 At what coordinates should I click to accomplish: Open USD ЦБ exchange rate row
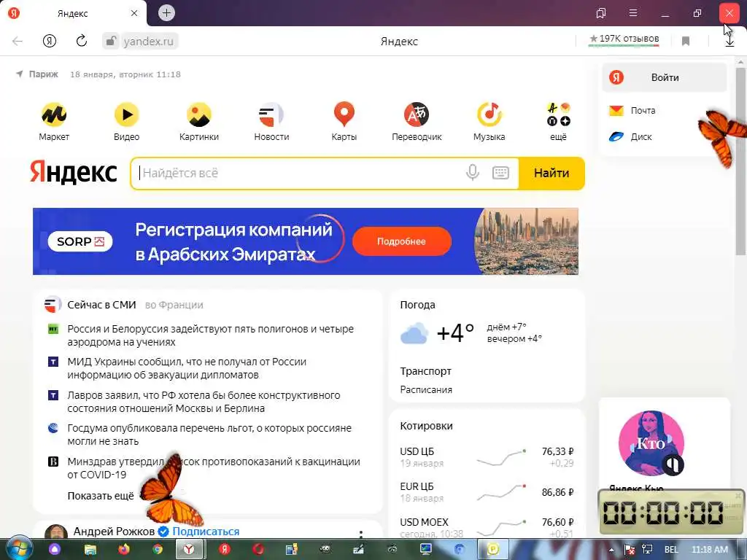pos(487,456)
